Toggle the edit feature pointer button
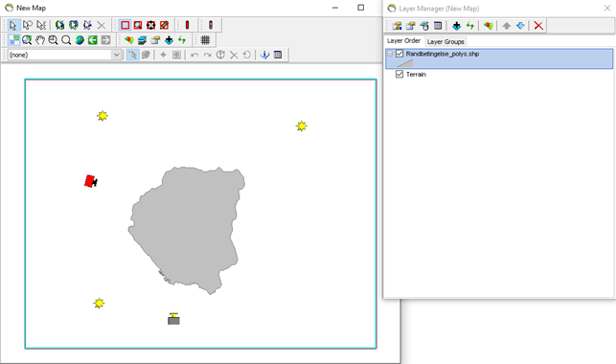The image size is (616, 364). point(133,55)
